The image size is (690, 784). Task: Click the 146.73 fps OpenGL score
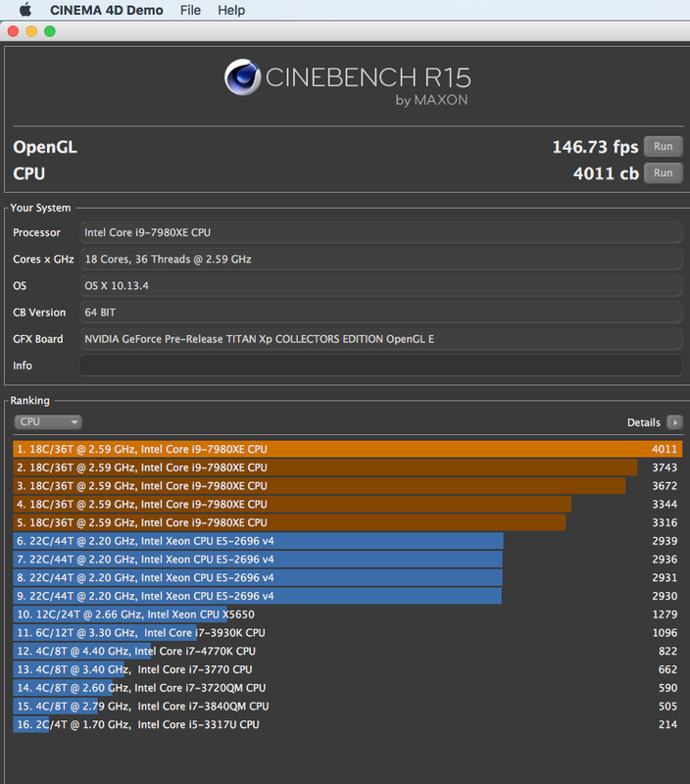coord(595,147)
